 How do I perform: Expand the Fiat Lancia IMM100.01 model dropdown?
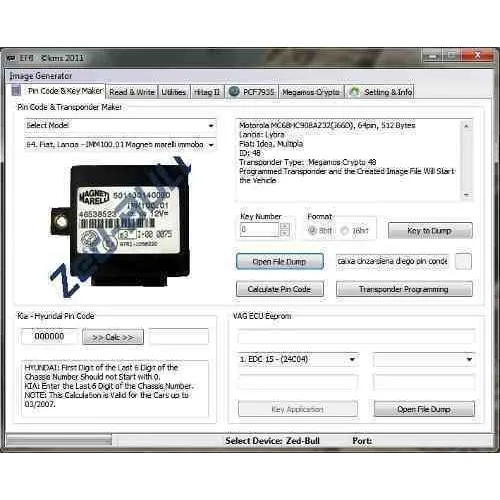211,145
